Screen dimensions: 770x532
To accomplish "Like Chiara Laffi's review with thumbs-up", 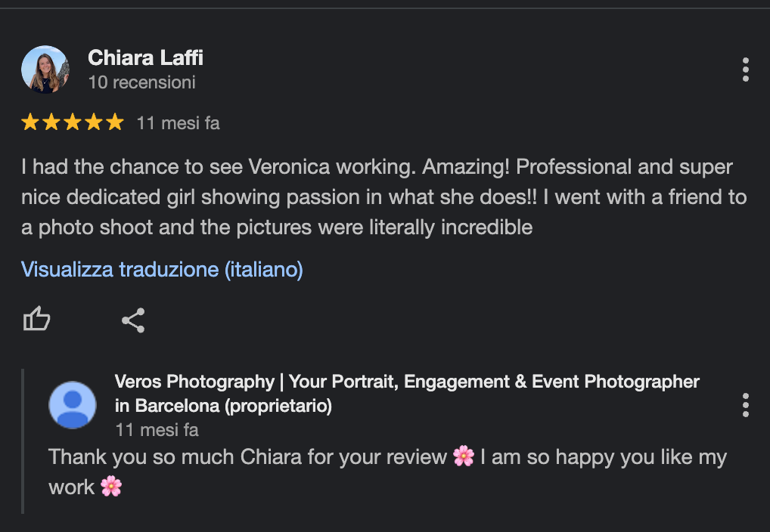I will [36, 320].
